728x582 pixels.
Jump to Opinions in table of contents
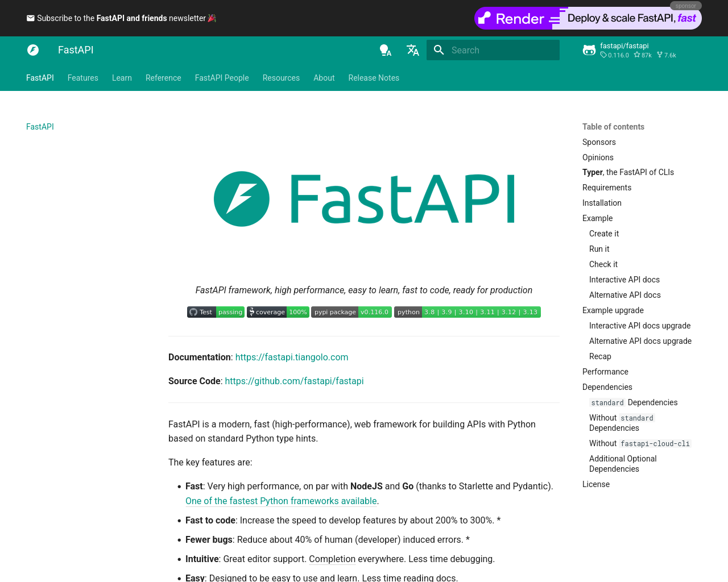point(598,157)
